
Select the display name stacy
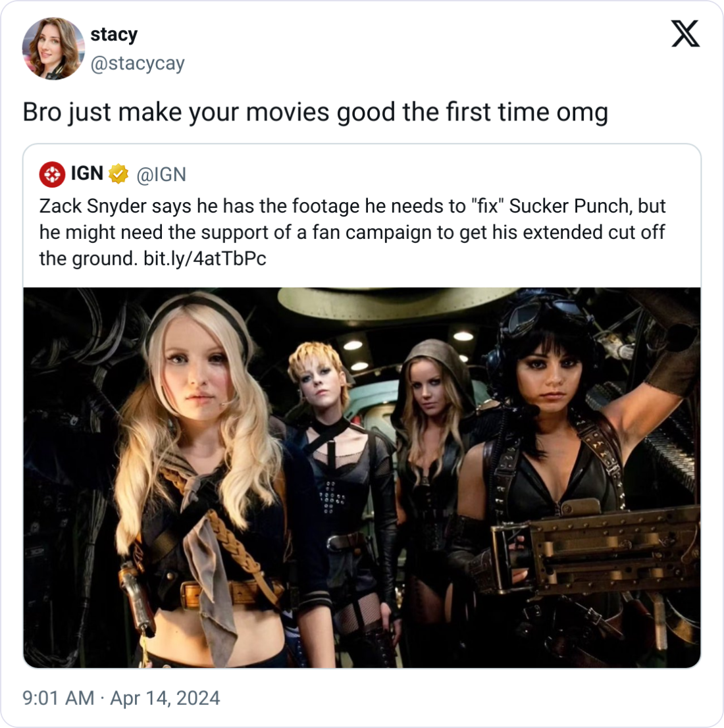click(113, 34)
